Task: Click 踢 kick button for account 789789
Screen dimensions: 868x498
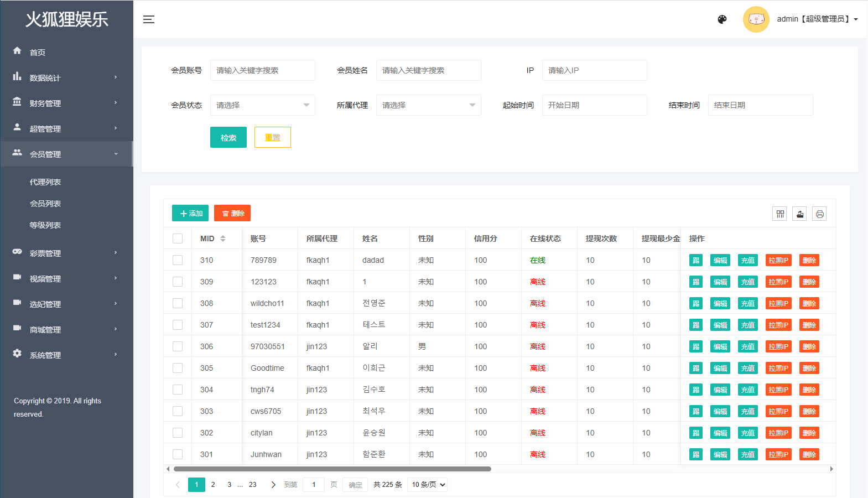Action: 696,260
